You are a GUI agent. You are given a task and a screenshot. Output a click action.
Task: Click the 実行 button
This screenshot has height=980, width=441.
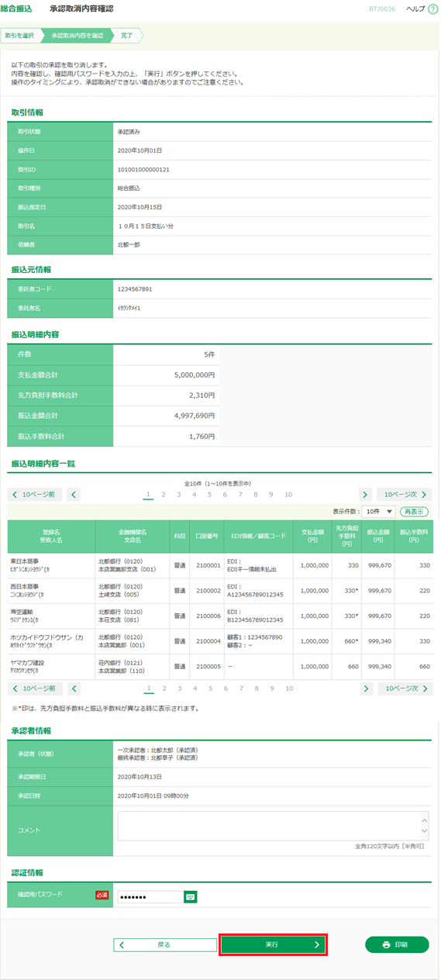point(273,945)
